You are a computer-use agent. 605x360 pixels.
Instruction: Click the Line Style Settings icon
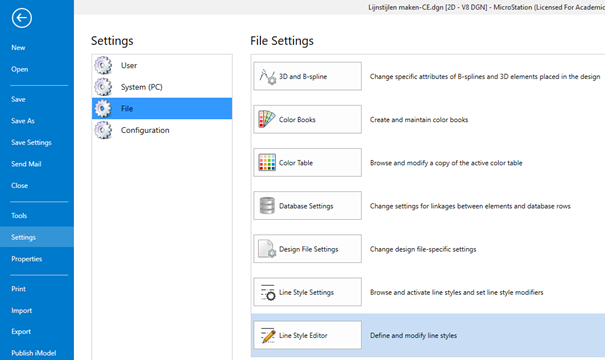point(268,292)
